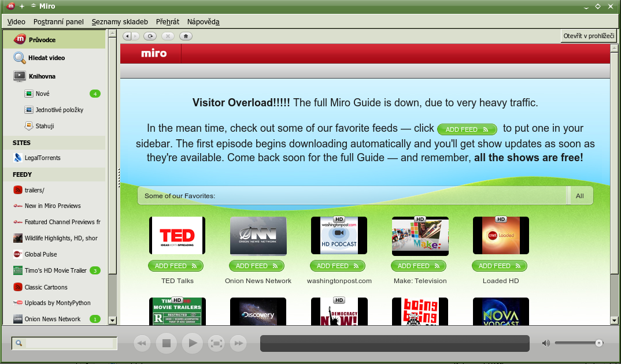621x364 pixels.
Task: Open Timo's HD Movie Trailer feed
Action: pyautogui.click(x=54, y=270)
